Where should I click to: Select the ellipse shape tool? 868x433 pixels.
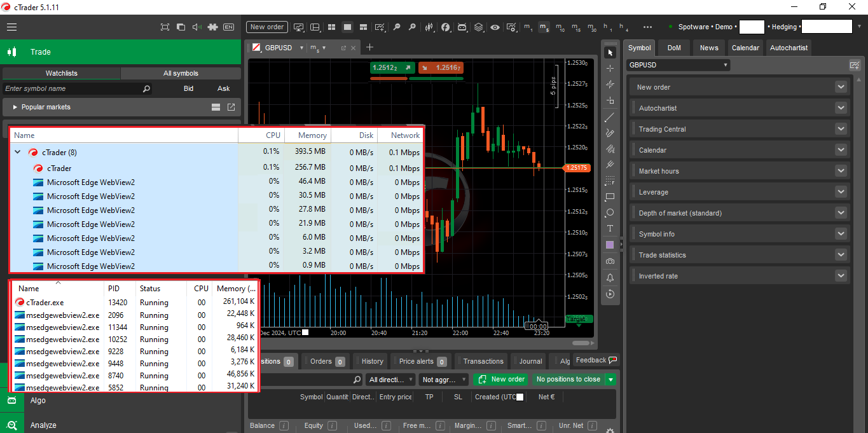(x=610, y=212)
